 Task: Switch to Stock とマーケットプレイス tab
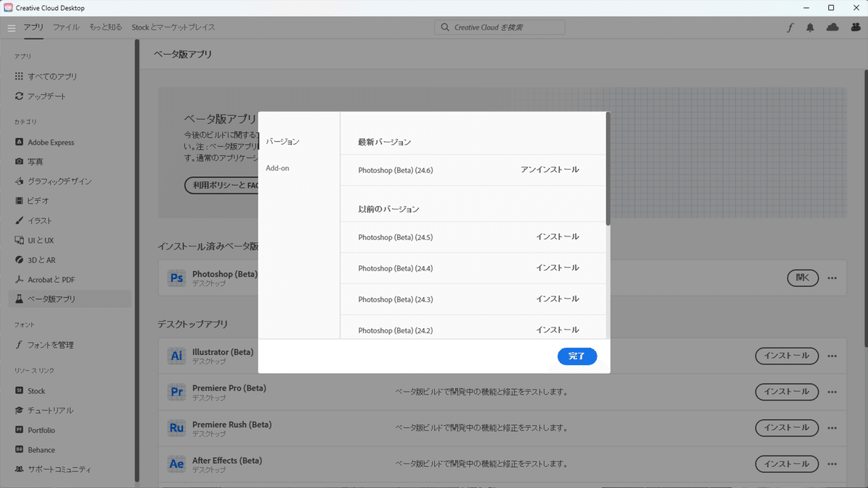tap(173, 27)
